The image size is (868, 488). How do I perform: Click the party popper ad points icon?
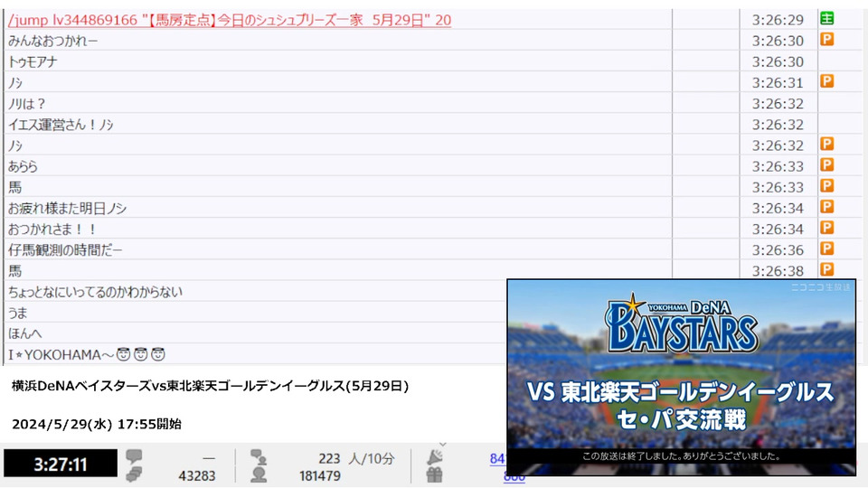coord(435,456)
